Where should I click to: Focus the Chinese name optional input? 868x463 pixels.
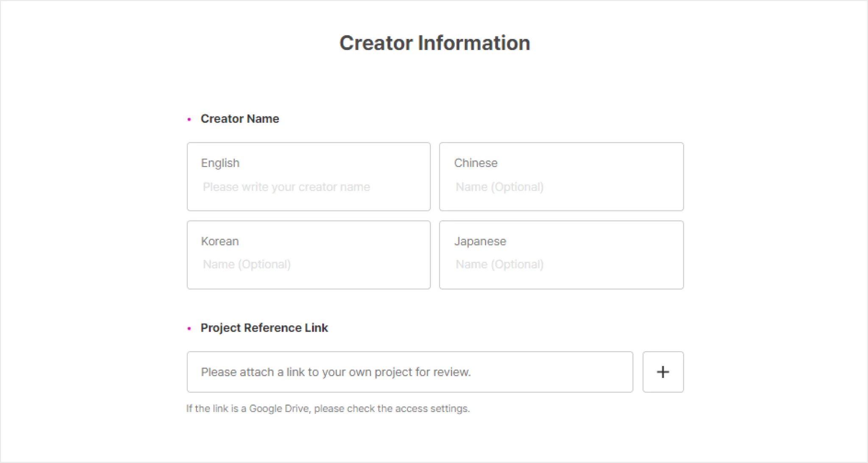point(500,187)
